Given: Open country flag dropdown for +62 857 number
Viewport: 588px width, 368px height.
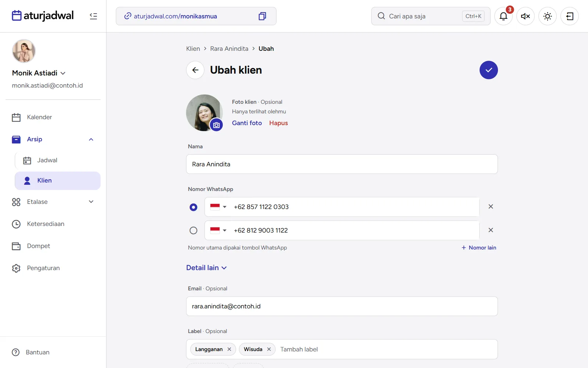Looking at the screenshot, I should point(218,207).
